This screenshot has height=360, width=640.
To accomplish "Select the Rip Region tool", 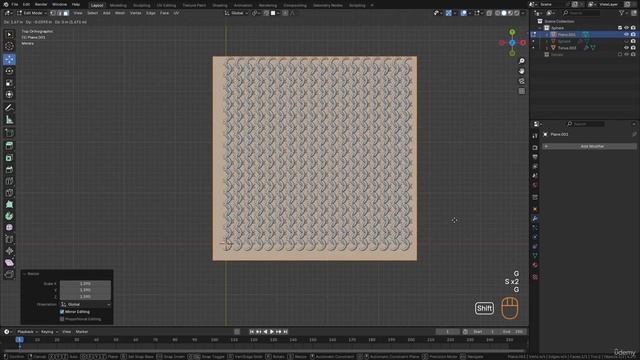I will [9, 274].
